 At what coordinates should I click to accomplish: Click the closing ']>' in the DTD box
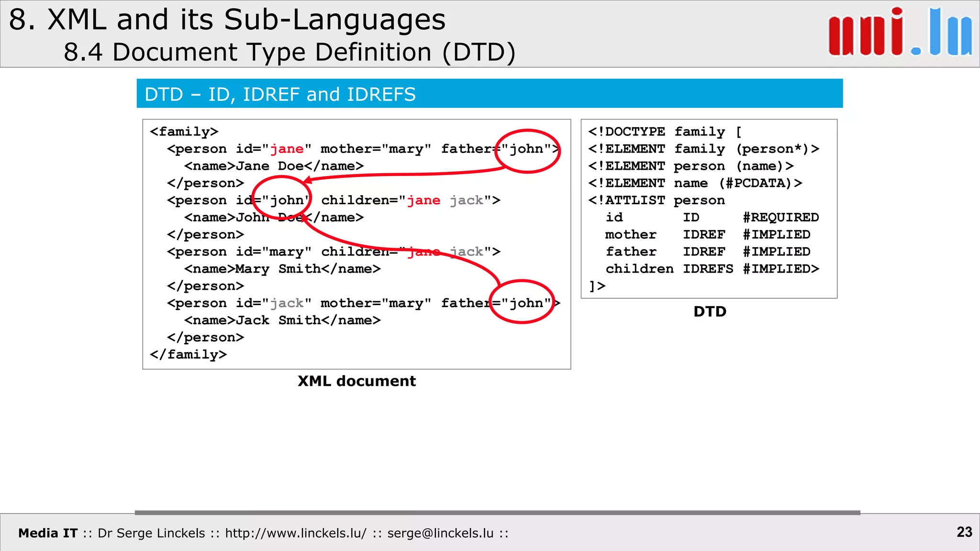pyautogui.click(x=597, y=286)
